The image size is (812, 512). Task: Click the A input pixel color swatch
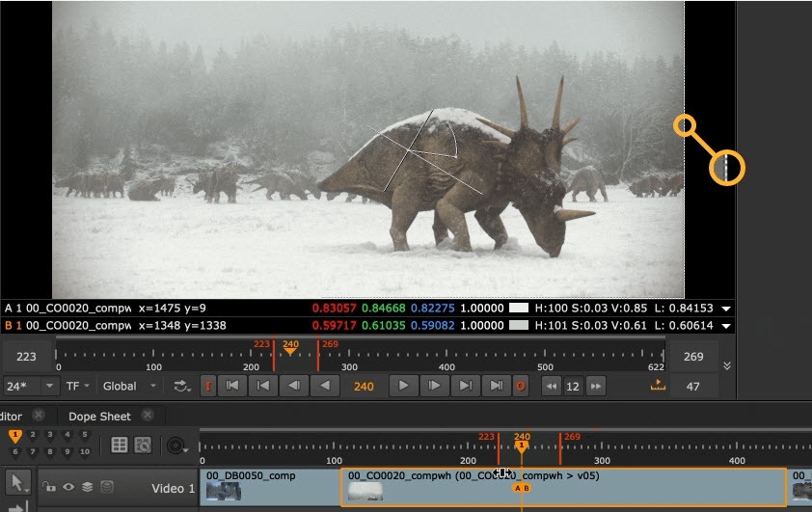click(519, 308)
